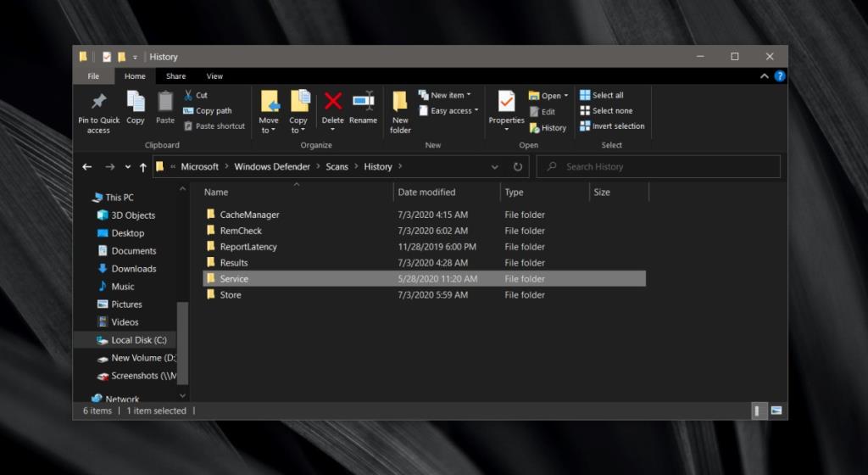The image size is (868, 475).
Task: Click Paste shortcut in ribbon
Action: click(x=214, y=126)
